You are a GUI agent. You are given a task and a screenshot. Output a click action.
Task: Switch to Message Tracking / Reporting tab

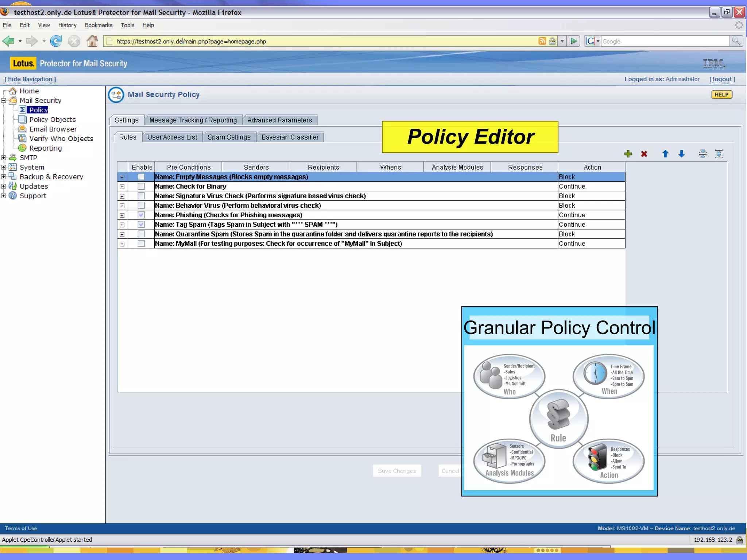click(193, 120)
